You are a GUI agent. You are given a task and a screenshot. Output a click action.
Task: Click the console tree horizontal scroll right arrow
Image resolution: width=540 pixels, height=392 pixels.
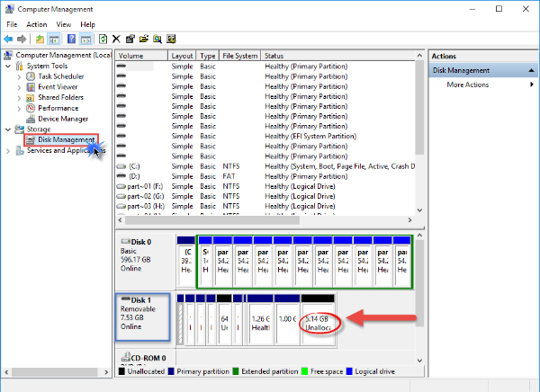pyautogui.click(x=106, y=372)
